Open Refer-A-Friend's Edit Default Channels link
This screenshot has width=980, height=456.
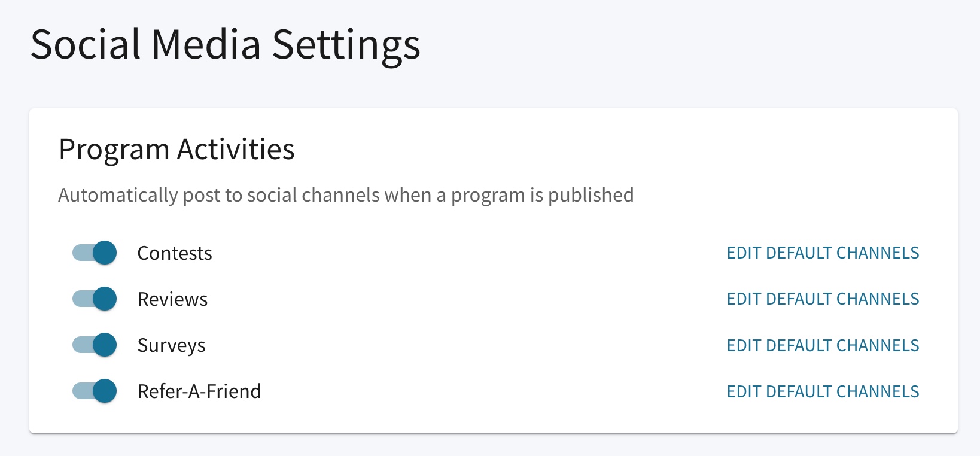click(823, 391)
